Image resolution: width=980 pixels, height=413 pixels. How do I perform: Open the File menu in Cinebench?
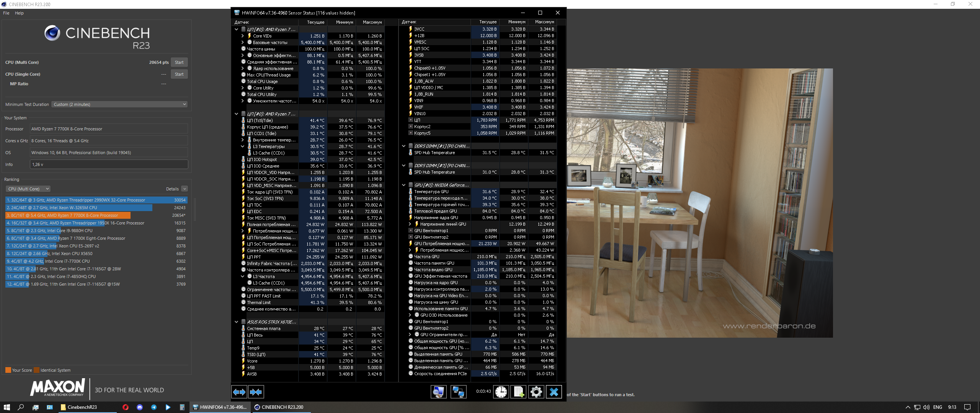pos(6,13)
